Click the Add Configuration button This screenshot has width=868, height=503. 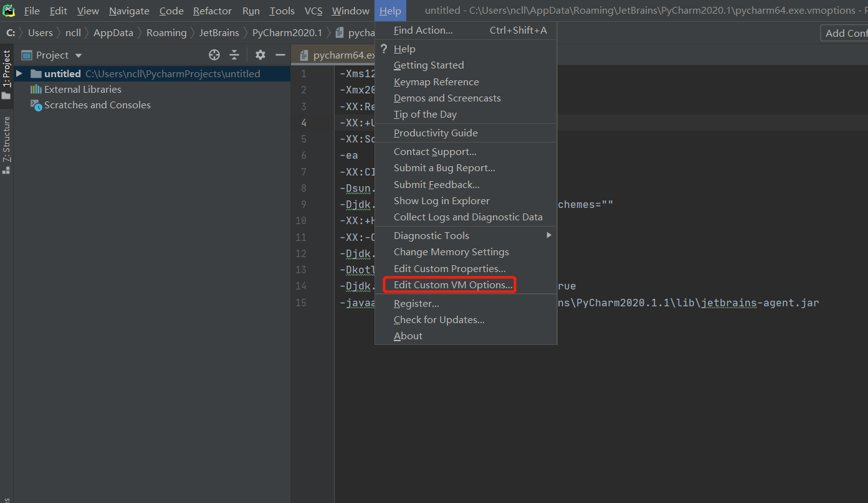point(844,34)
